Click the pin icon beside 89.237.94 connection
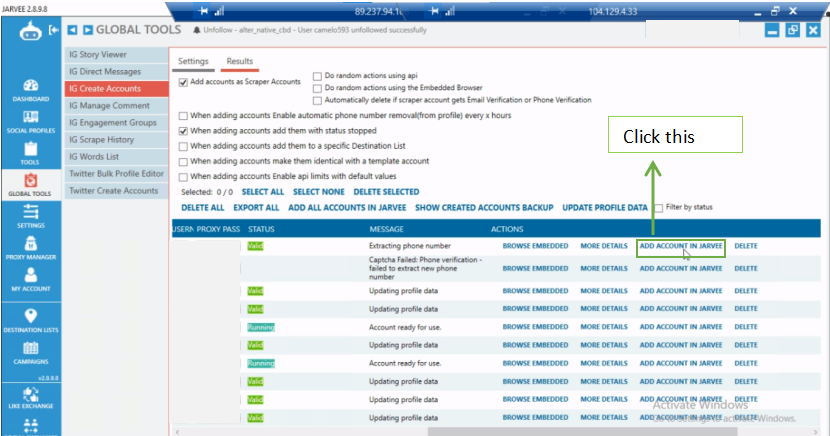This screenshot has width=830, height=436. pos(203,11)
